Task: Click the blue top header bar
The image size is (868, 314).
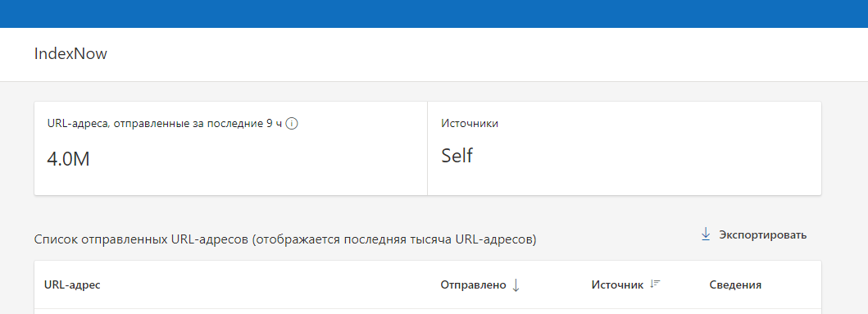Action: (434, 14)
